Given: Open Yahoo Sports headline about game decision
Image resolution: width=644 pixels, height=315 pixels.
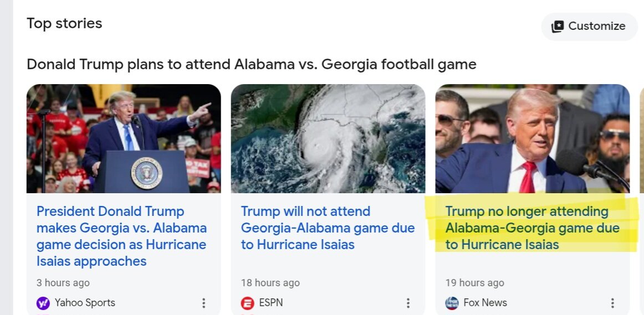Looking at the screenshot, I should (121, 236).
